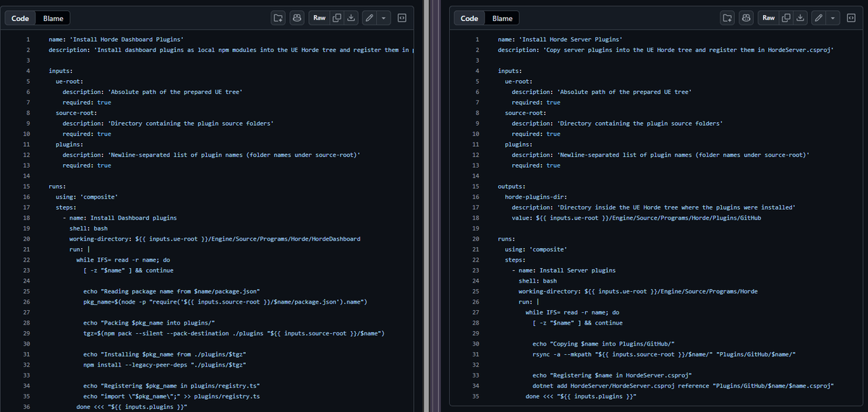Ask Copilot about the Dashboard Plugins file

[296, 17]
